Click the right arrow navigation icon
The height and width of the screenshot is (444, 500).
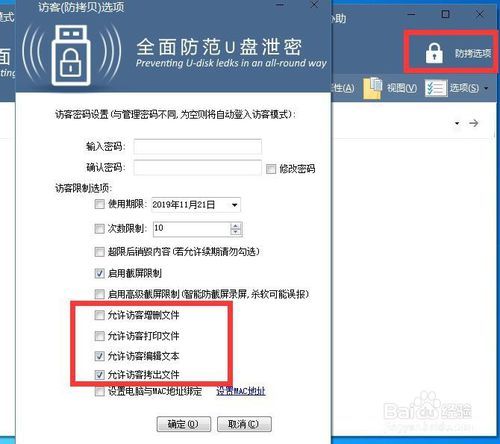click(x=473, y=123)
